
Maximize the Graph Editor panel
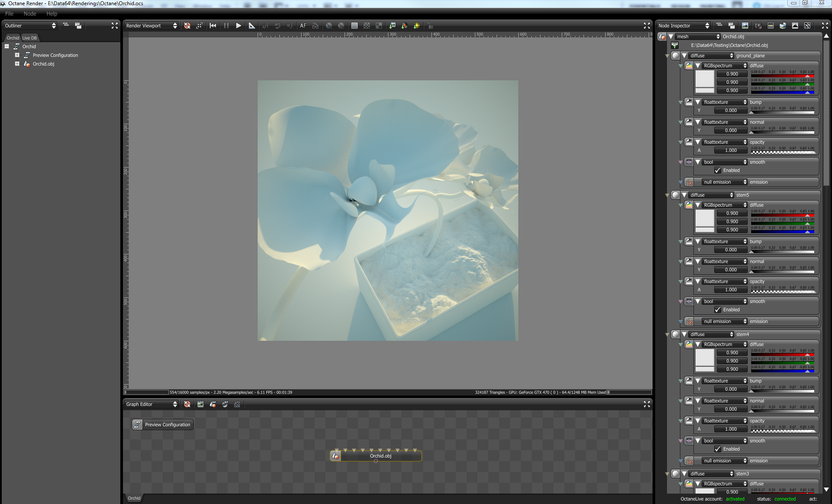(646, 404)
